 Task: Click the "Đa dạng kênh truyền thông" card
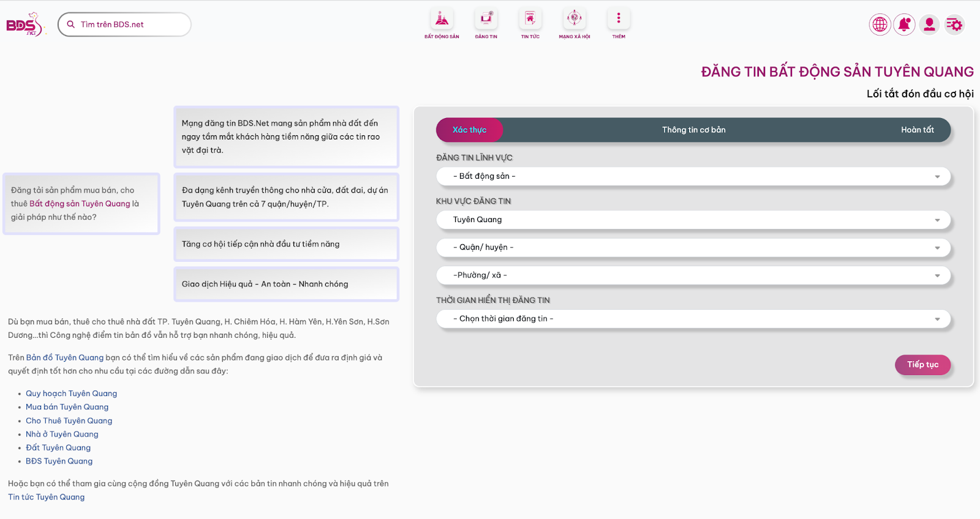pyautogui.click(x=286, y=197)
